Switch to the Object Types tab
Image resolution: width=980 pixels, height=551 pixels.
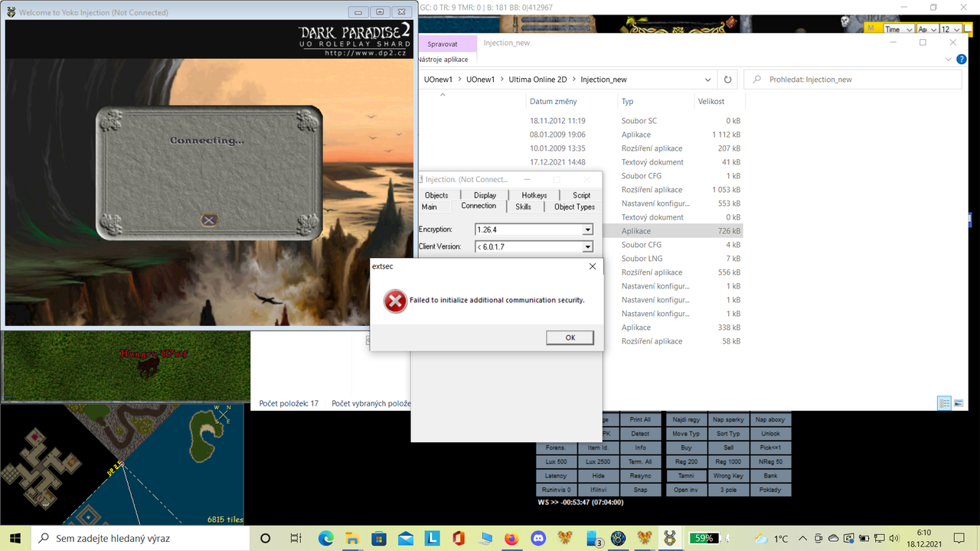(x=574, y=207)
